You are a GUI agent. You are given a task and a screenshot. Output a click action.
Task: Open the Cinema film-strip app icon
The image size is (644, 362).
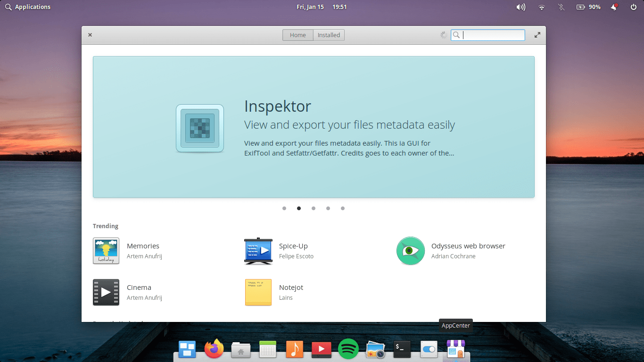point(106,292)
